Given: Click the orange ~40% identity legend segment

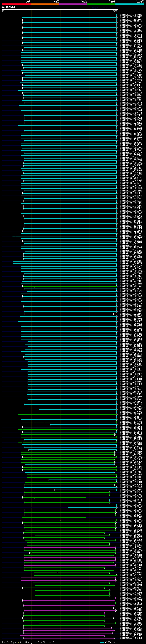Looking at the screenshot, I should coord(45,4).
